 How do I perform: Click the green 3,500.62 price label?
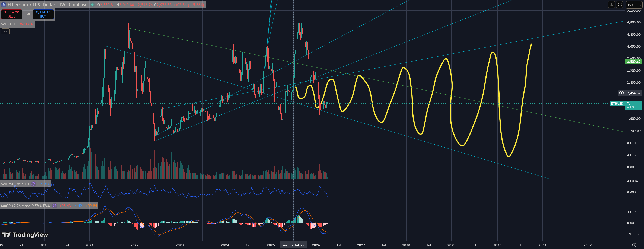[x=633, y=62]
